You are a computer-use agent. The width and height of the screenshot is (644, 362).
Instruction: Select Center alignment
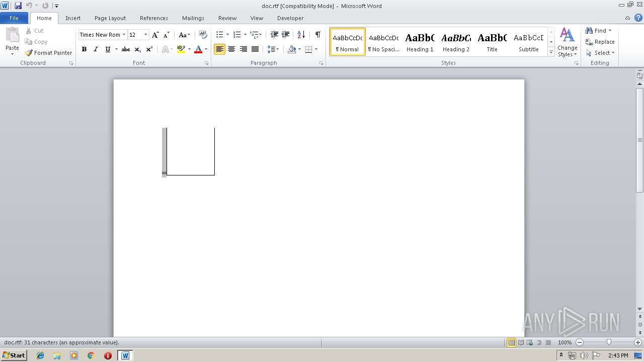point(231,49)
